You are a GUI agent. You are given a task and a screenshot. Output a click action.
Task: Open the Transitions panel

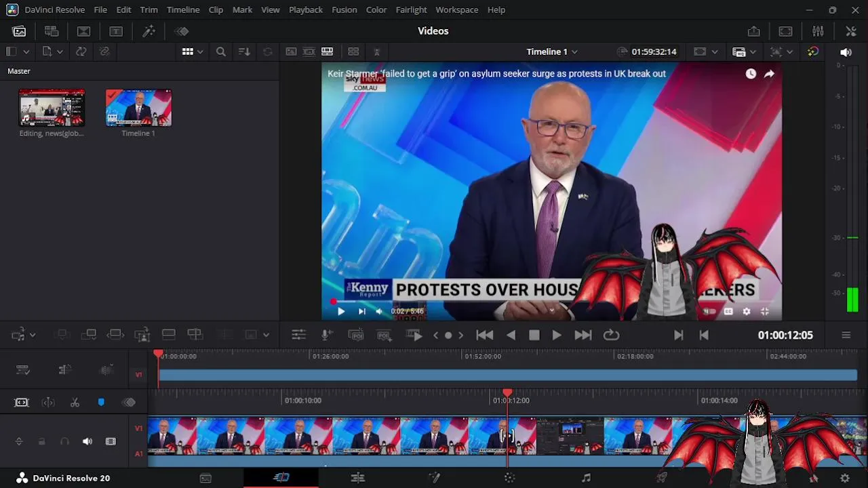(83, 31)
